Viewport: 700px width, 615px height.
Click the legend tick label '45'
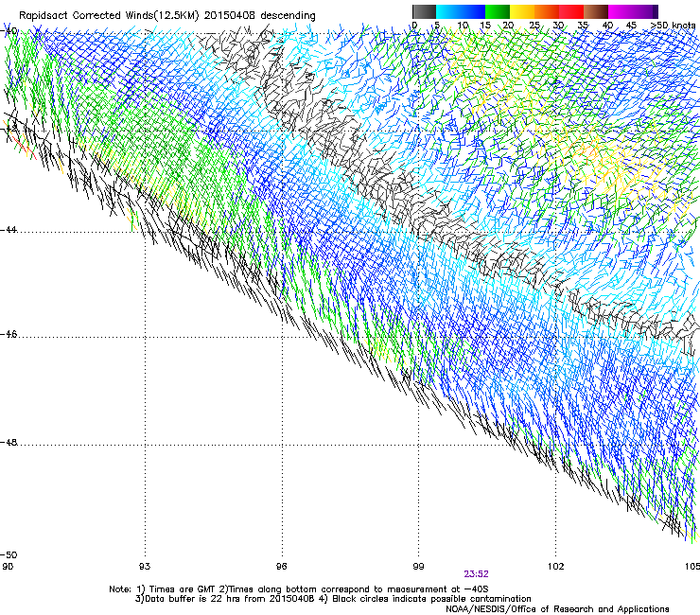tap(631, 26)
